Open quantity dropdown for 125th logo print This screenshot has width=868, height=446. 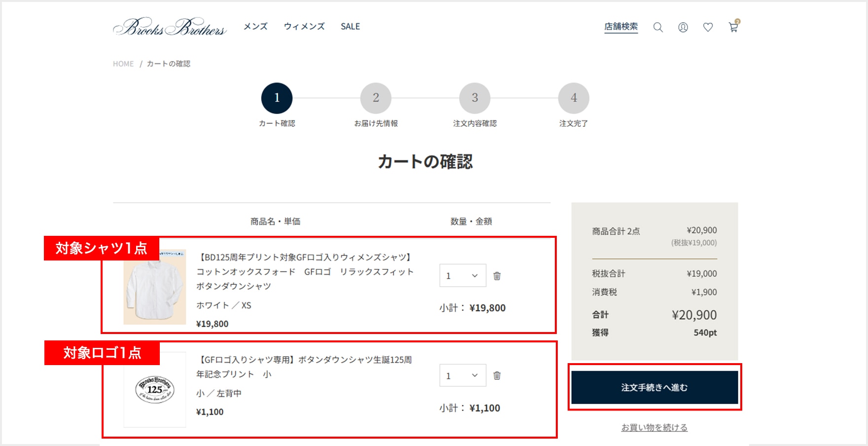click(463, 375)
